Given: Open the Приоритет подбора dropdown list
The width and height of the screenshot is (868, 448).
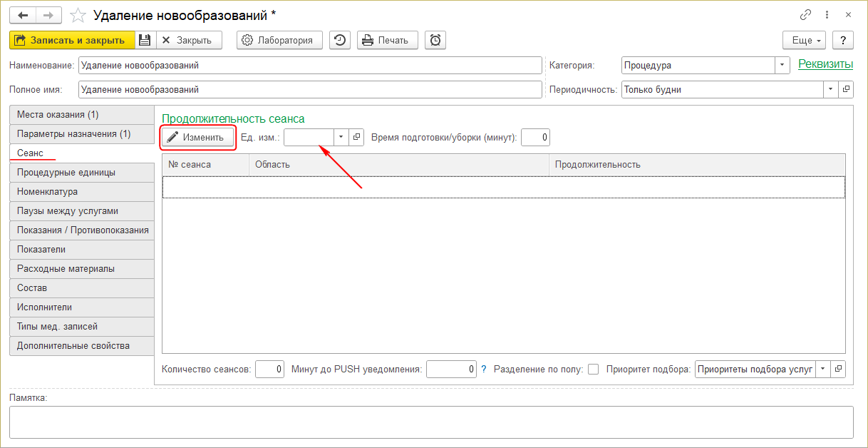Looking at the screenshot, I should 823,369.
